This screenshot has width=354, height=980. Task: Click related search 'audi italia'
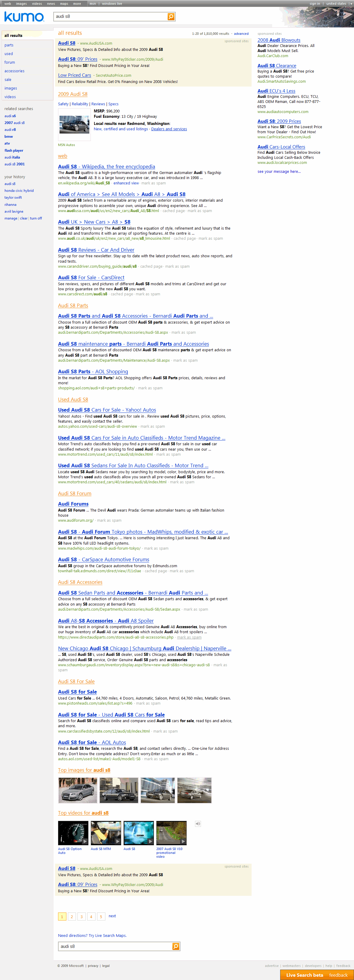(x=12, y=158)
